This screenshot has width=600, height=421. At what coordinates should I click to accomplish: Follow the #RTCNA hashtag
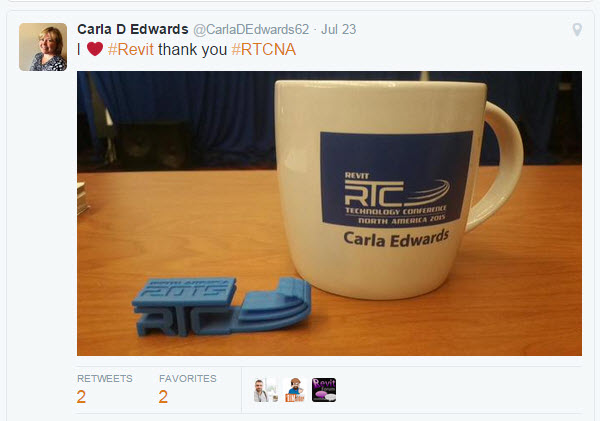[264, 49]
